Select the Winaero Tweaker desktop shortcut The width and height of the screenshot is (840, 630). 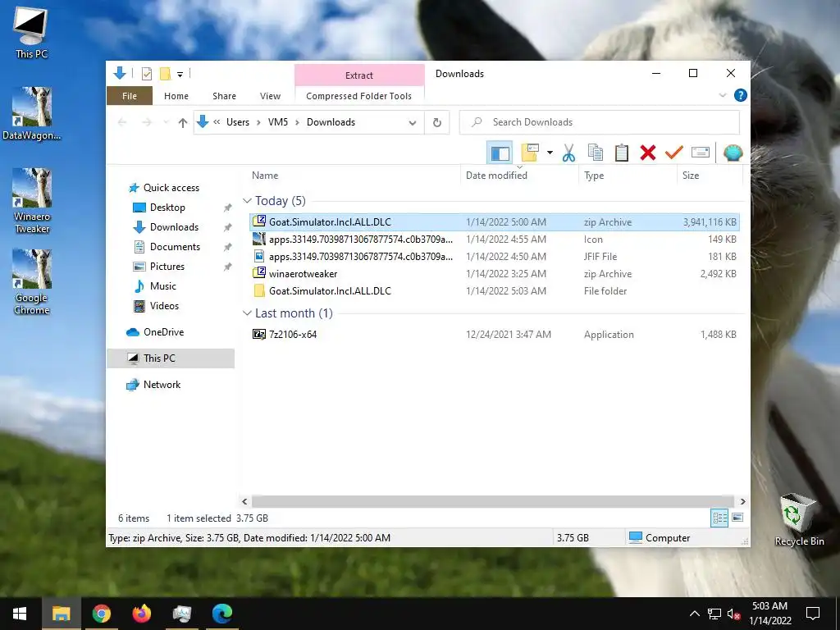point(32,201)
